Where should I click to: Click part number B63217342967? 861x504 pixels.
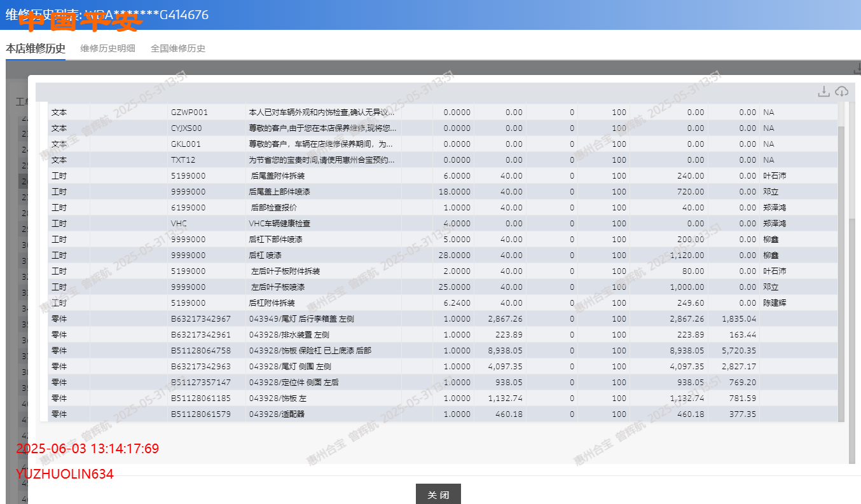point(201,319)
